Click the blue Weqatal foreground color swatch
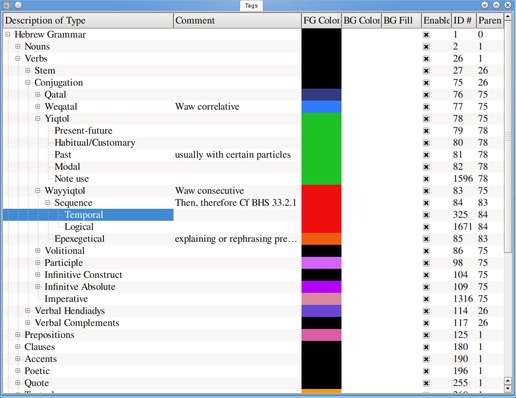Screen dimensions: 516x398 click(321, 107)
